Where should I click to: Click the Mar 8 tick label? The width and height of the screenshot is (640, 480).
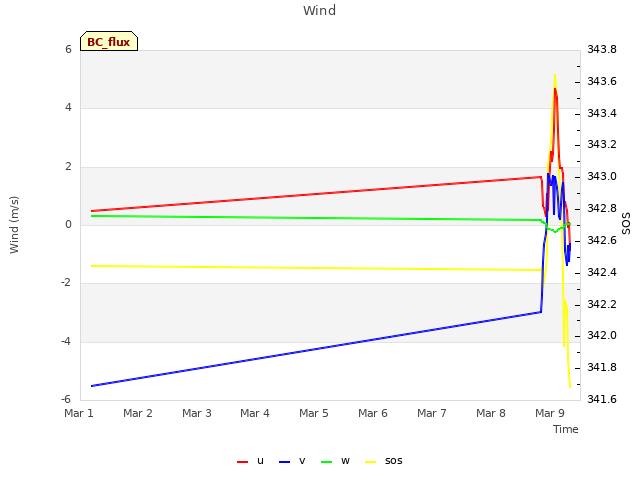(491, 413)
